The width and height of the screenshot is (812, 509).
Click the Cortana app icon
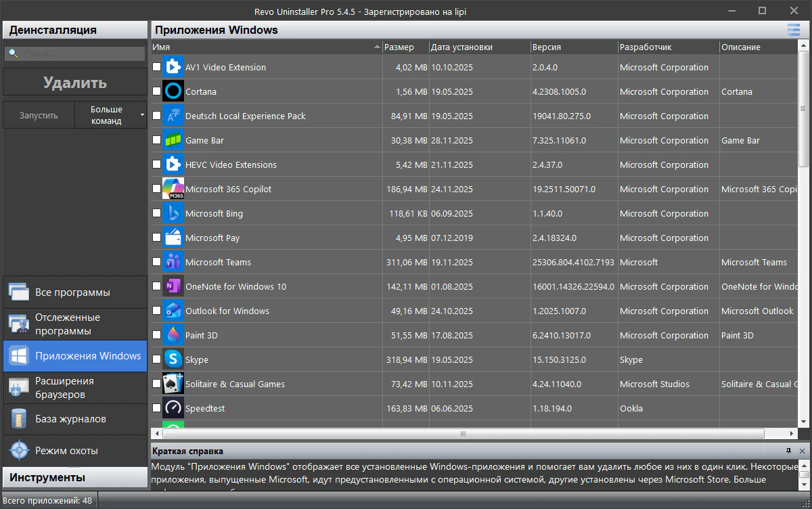click(x=173, y=91)
